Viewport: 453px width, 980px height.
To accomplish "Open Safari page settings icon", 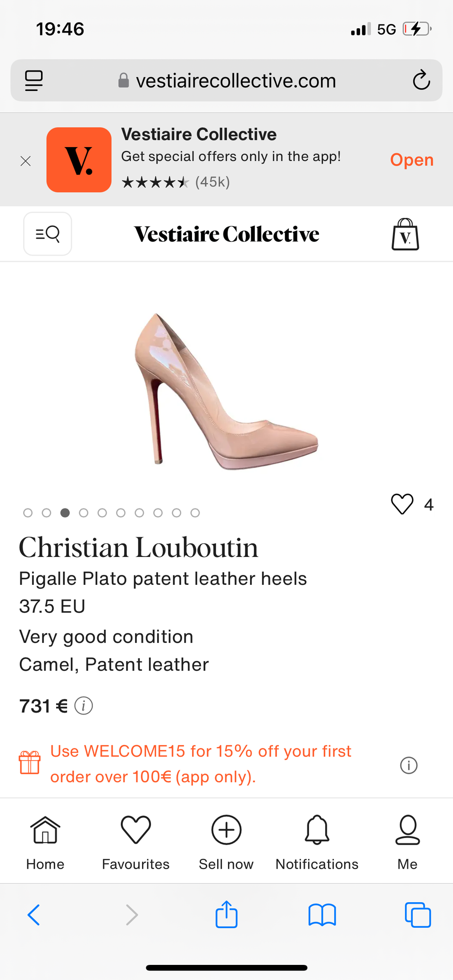I will click(34, 80).
